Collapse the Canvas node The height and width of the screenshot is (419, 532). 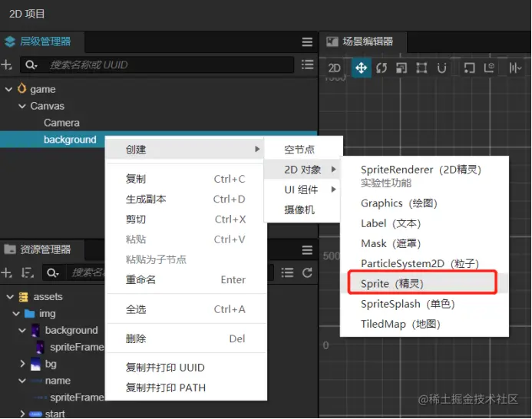pyautogui.click(x=22, y=106)
